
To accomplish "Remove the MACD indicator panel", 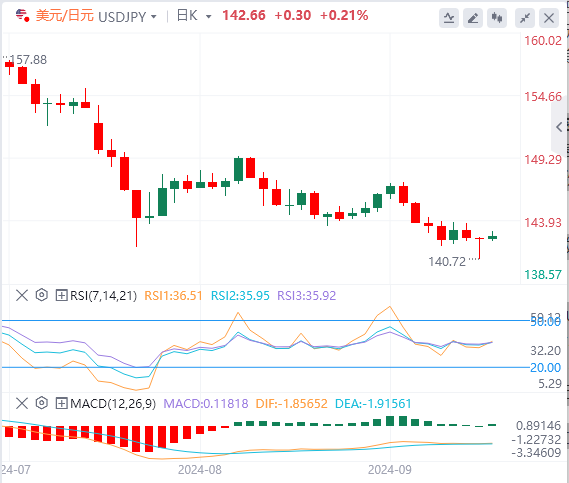I will [x=22, y=403].
